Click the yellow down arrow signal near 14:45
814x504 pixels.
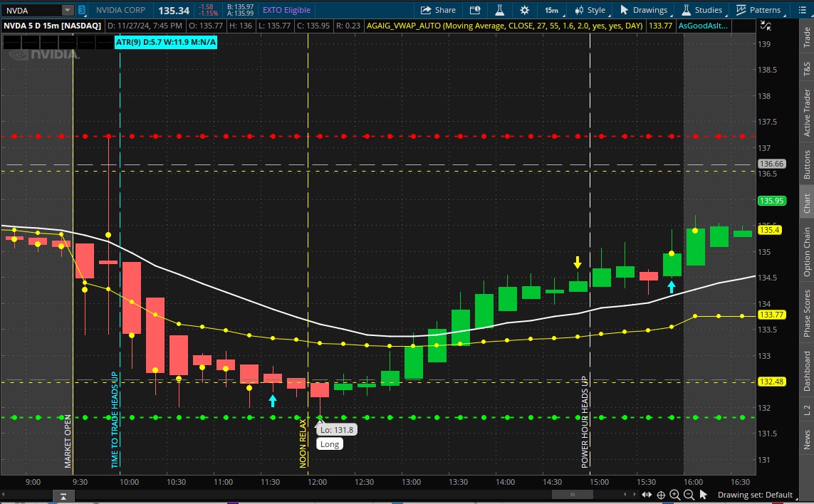578,262
